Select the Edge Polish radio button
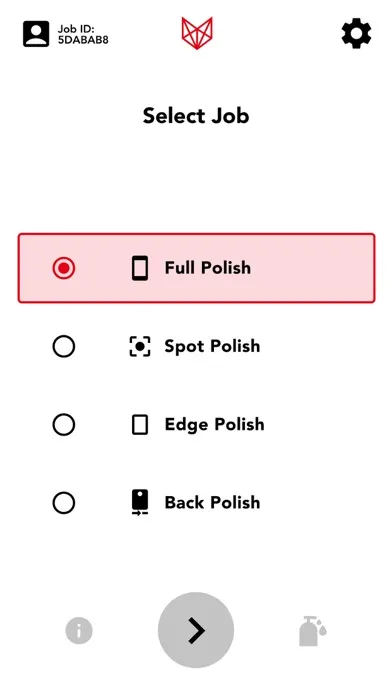Viewport: 392px width, 696px height. click(64, 425)
